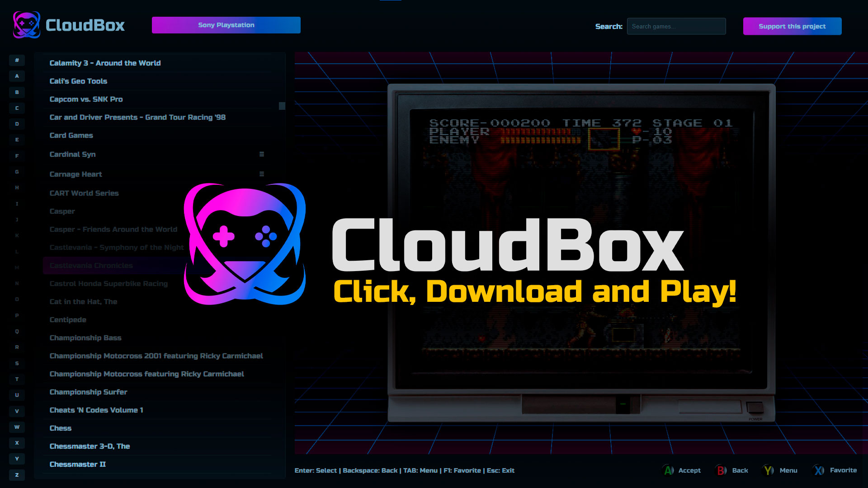Click Support this project button

(792, 26)
